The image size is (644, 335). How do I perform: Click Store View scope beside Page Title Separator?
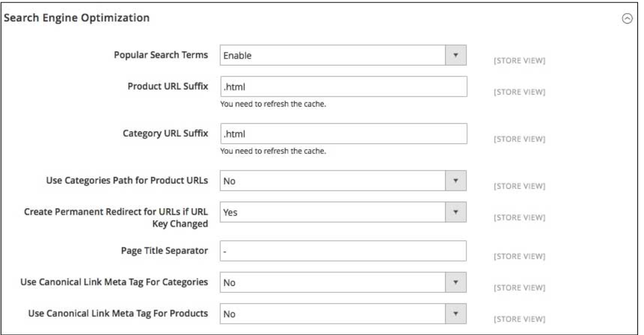point(518,257)
